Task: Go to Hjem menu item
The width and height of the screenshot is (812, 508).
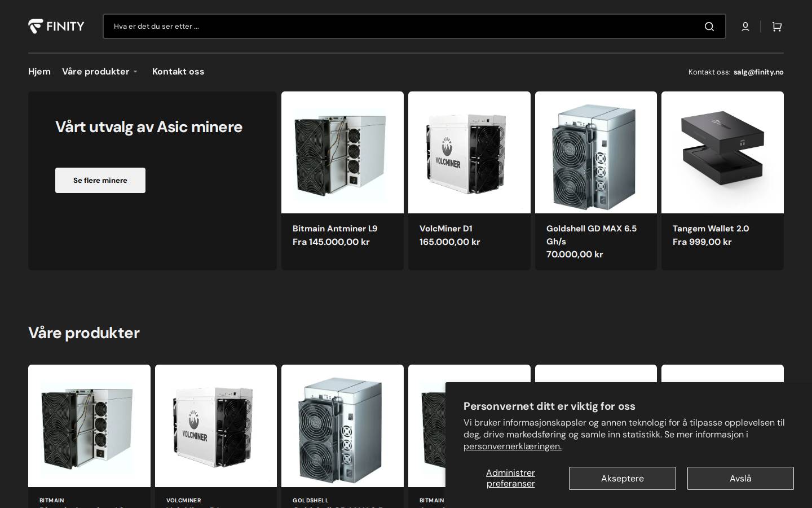Action: pos(39,72)
